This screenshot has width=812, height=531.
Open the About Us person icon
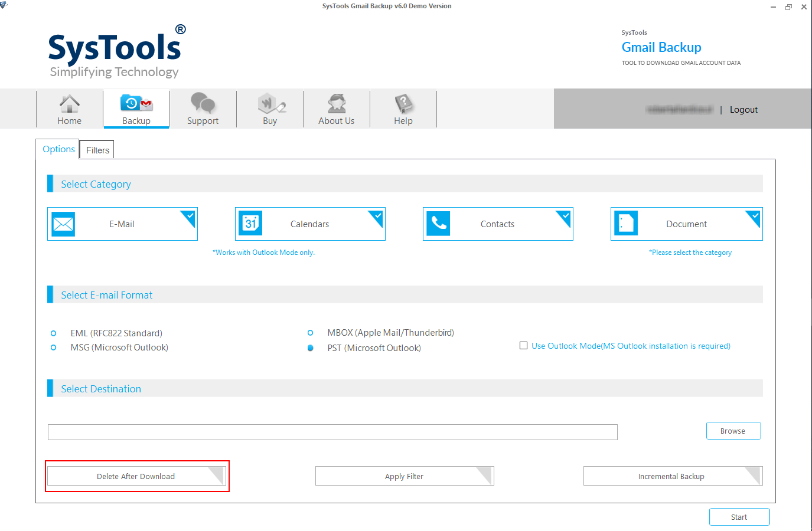337,104
